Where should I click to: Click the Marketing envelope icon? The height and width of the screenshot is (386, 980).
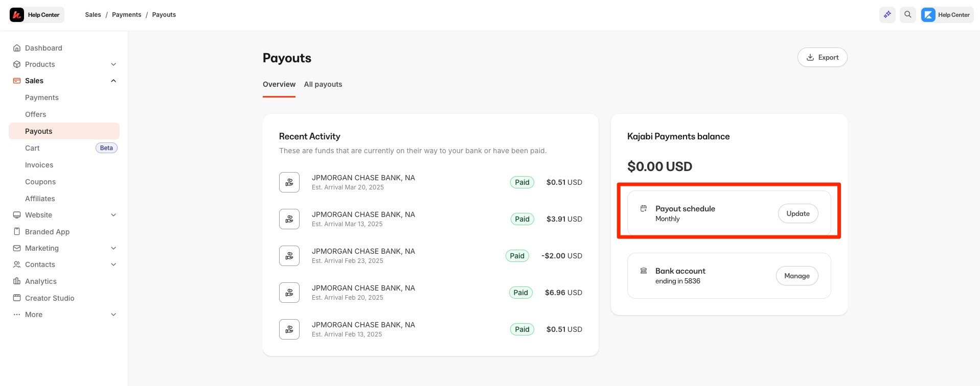(x=17, y=248)
